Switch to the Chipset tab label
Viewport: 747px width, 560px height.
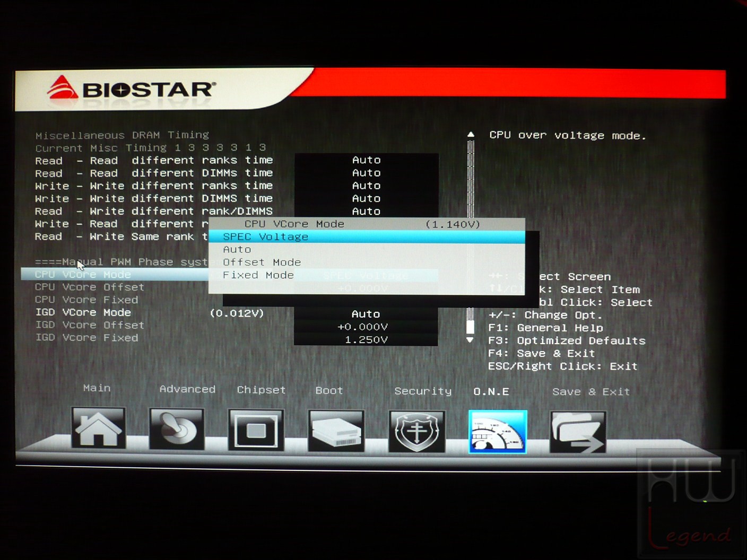pos(261,390)
